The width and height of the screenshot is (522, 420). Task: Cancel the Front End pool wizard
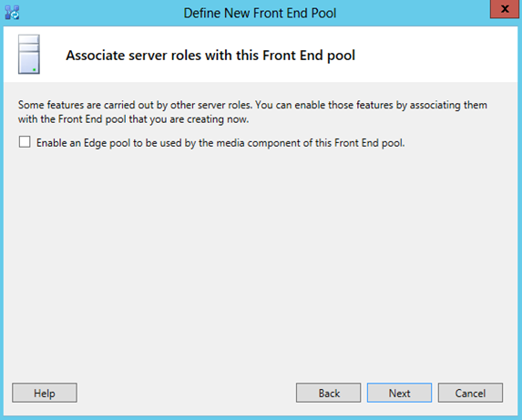click(470, 393)
